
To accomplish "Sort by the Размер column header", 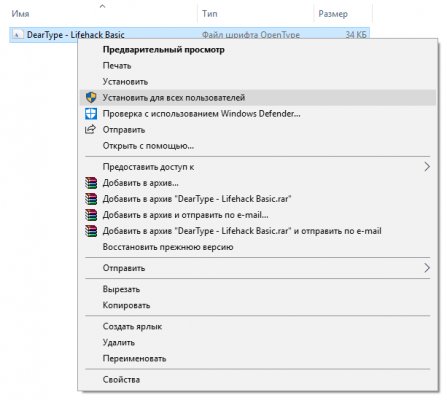I will pos(333,14).
